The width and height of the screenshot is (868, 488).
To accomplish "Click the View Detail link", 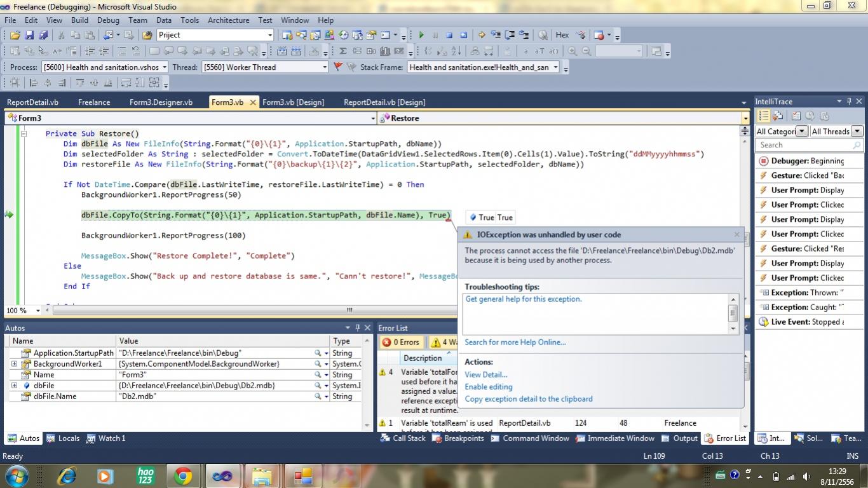I will pos(485,375).
